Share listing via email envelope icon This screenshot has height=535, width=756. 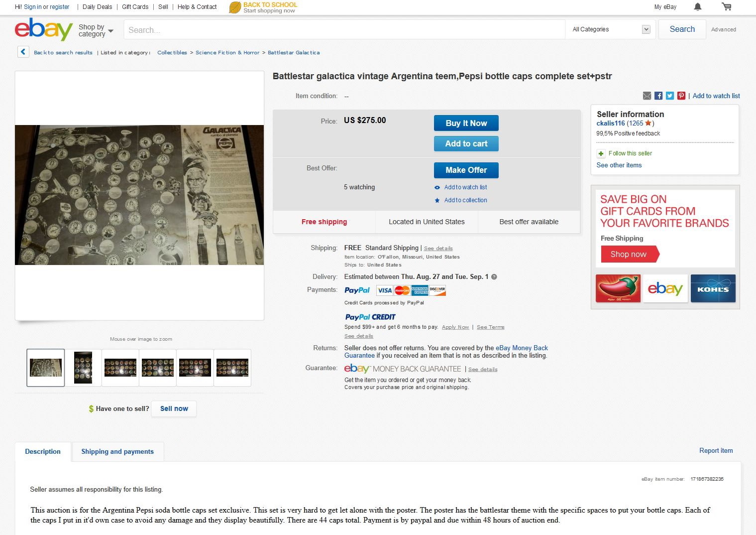pyautogui.click(x=647, y=96)
